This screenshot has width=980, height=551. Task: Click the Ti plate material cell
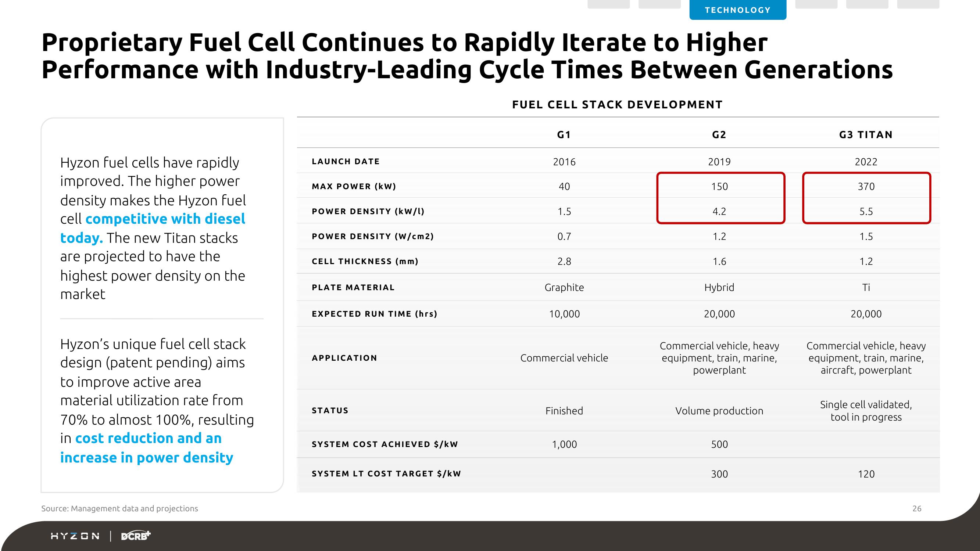pyautogui.click(x=866, y=288)
